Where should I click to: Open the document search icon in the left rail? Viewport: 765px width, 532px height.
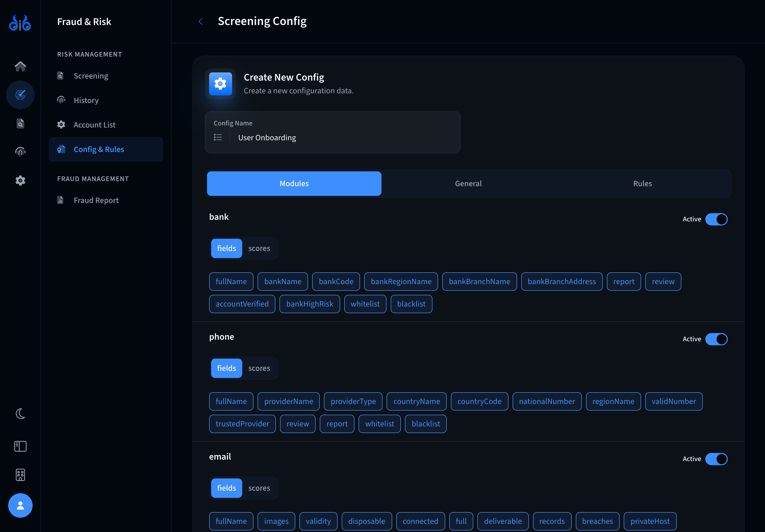20,123
